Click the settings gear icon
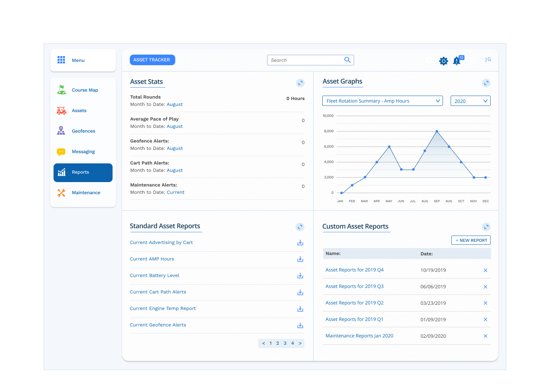Image resolution: width=550 pixels, height=392 pixels. [443, 61]
